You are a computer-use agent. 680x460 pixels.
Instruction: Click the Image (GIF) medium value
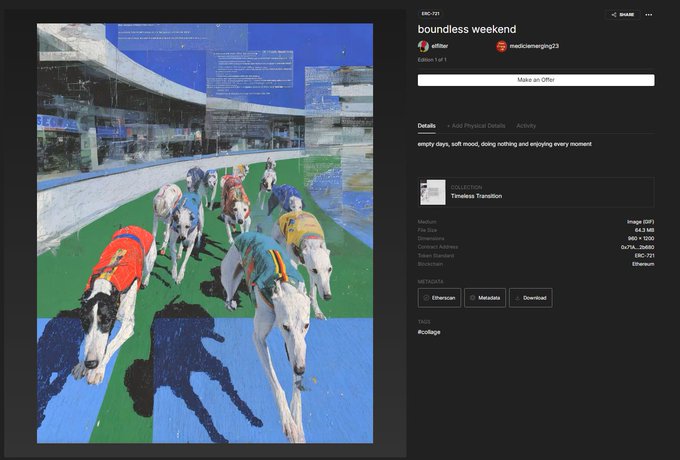pos(641,222)
